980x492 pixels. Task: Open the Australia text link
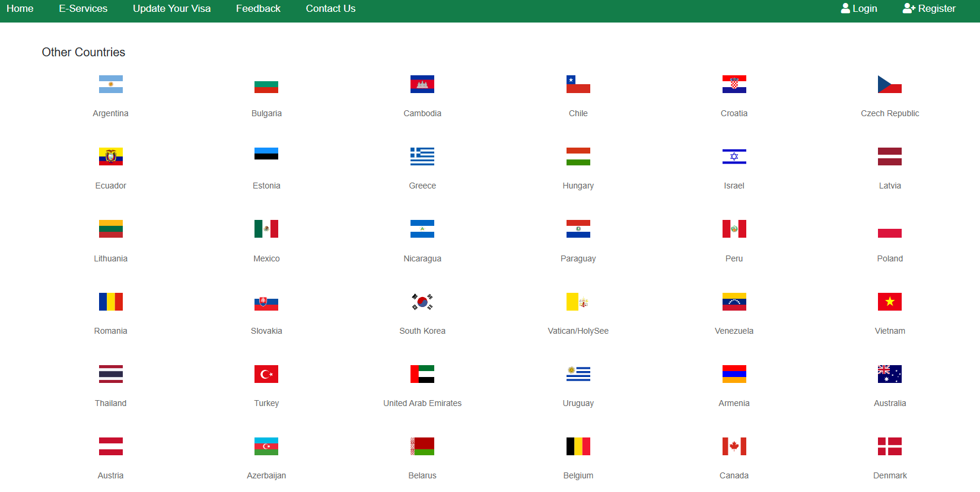click(890, 403)
